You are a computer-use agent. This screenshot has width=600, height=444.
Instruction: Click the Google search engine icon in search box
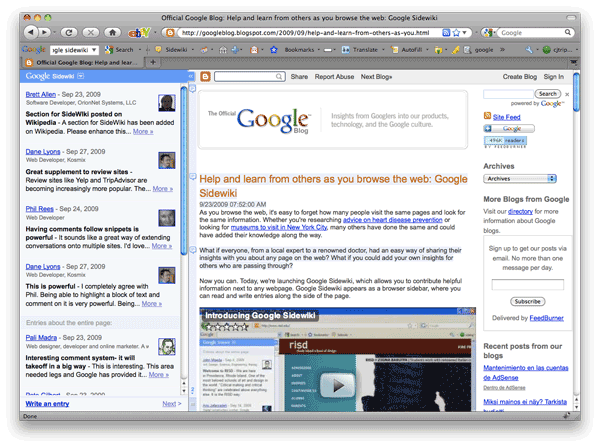point(488,33)
